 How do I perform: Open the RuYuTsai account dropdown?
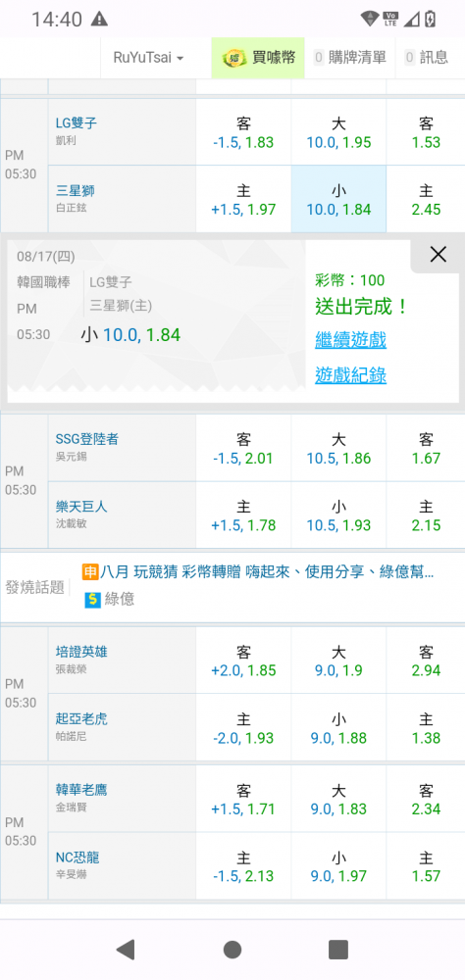(148, 58)
